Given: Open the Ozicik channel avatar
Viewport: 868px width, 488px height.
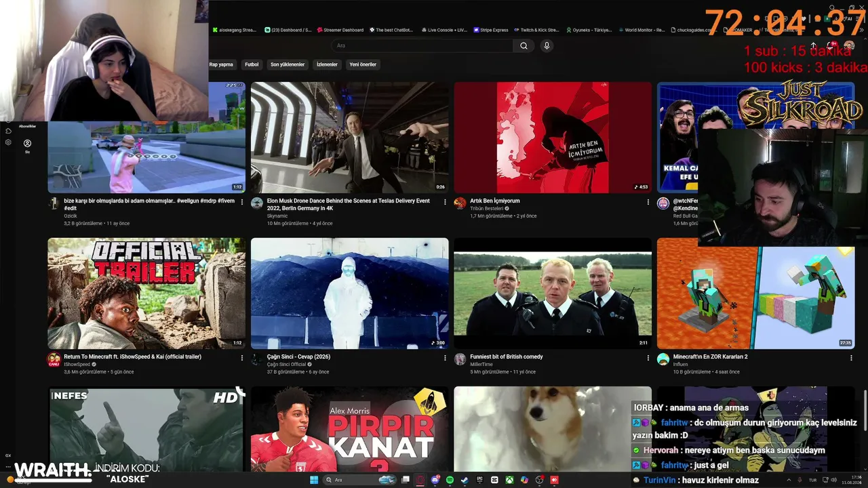Looking at the screenshot, I should tap(54, 203).
